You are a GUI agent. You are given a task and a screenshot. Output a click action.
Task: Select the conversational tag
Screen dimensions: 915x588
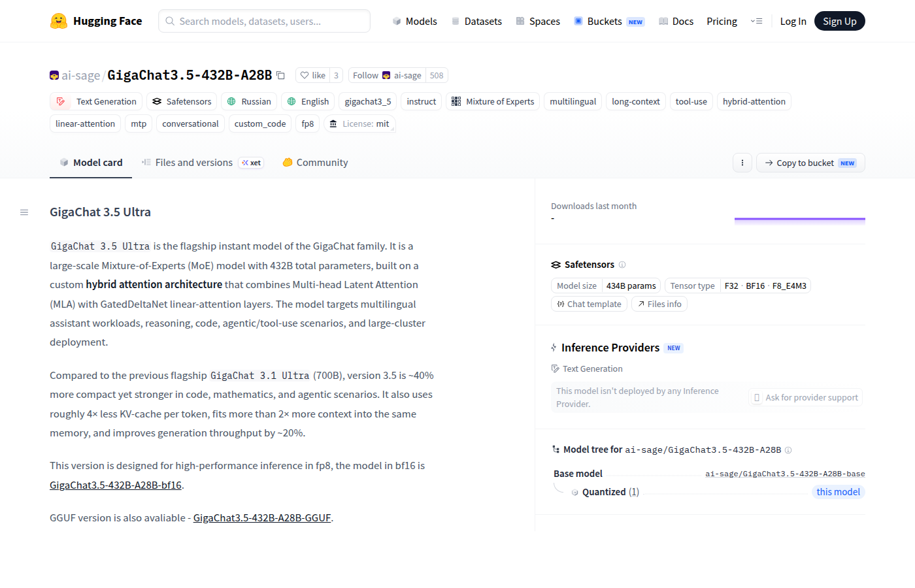190,123
